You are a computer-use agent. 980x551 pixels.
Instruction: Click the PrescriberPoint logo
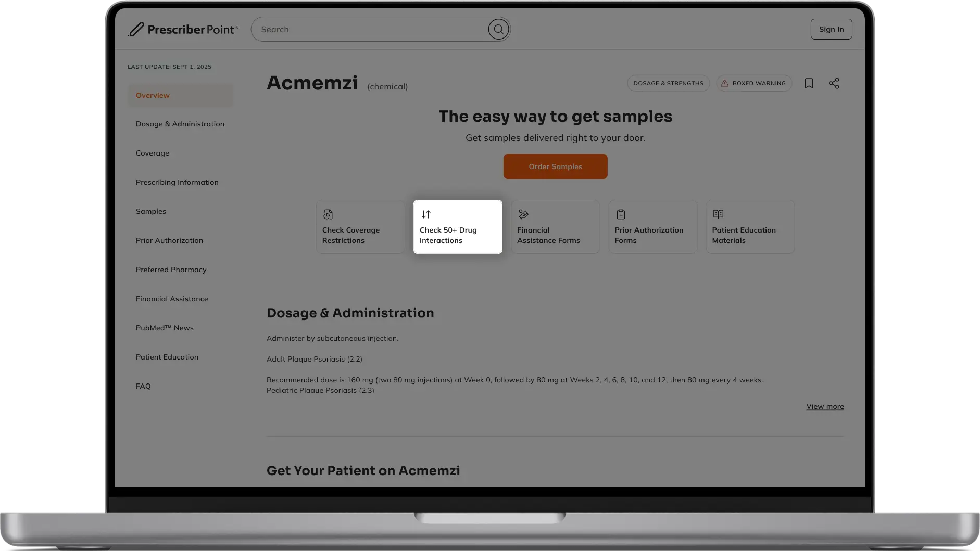pos(183,30)
